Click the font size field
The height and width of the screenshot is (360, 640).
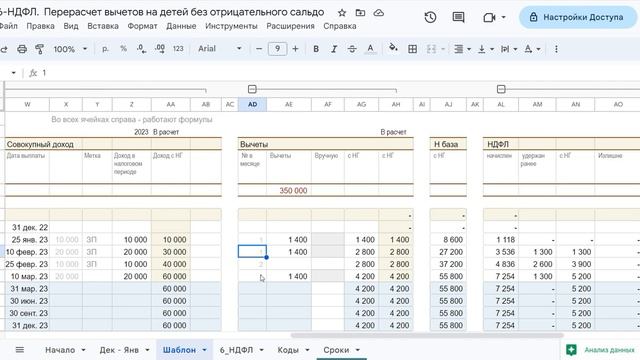pyautogui.click(x=278, y=49)
